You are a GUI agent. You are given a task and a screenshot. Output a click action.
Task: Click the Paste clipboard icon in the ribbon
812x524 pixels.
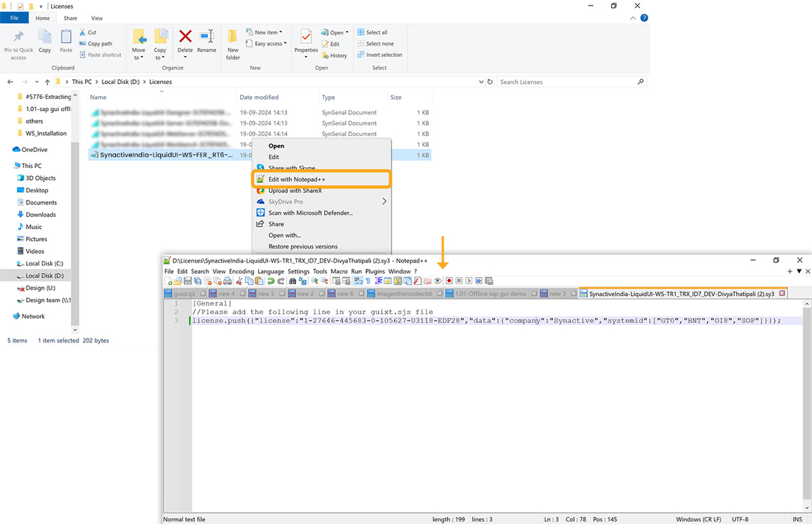pos(66,37)
